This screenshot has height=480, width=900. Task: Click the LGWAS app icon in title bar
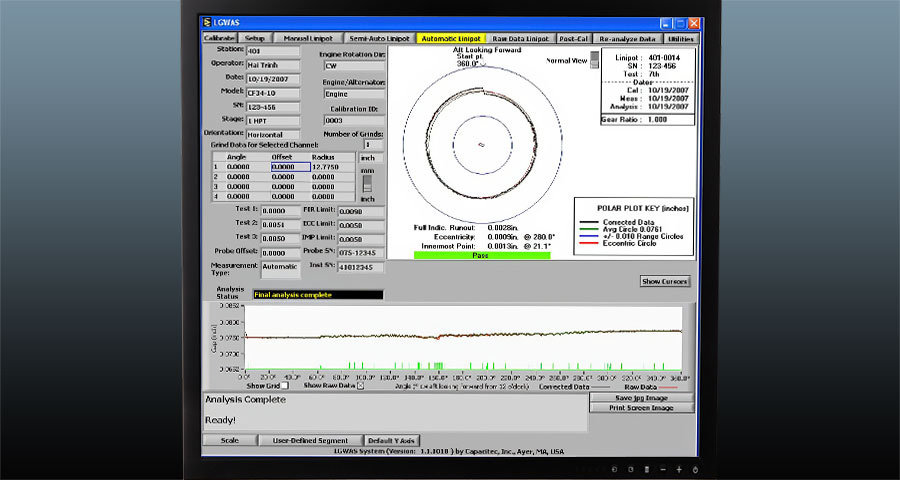click(x=207, y=23)
